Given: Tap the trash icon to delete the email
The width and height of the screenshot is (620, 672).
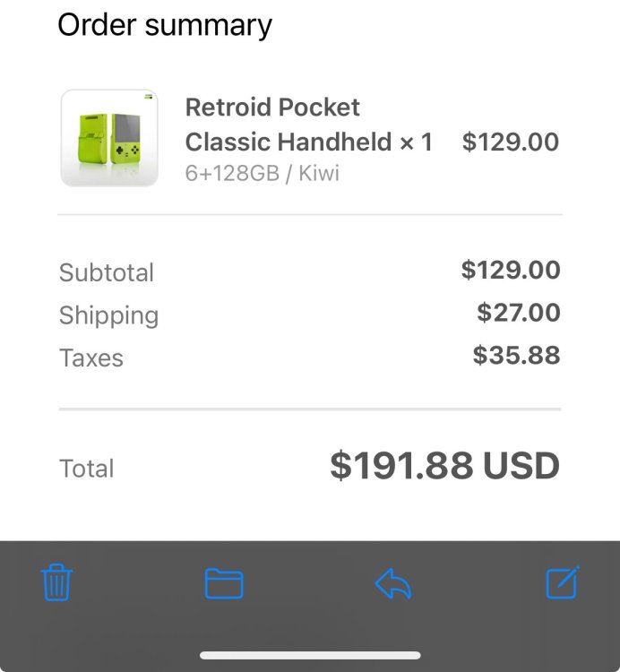Looking at the screenshot, I should [x=56, y=583].
